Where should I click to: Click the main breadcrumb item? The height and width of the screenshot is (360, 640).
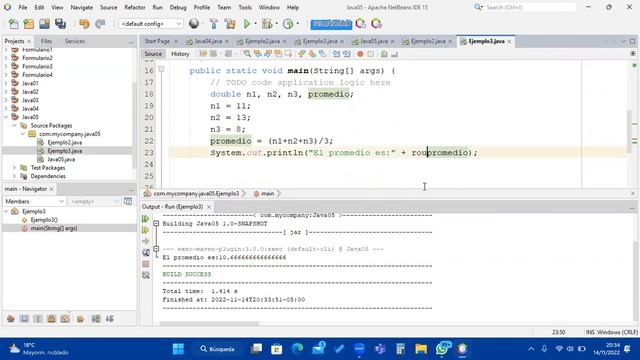267,193
